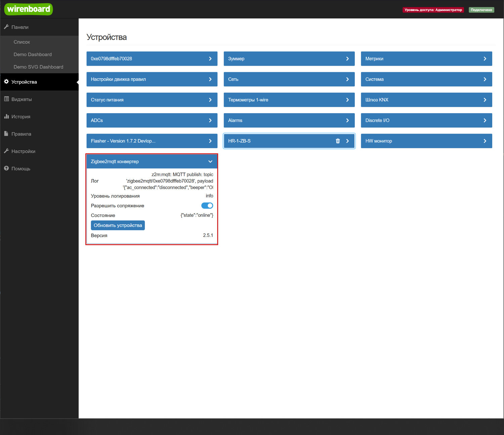Open the Список panels item
This screenshot has width=504, height=435.
click(22, 42)
